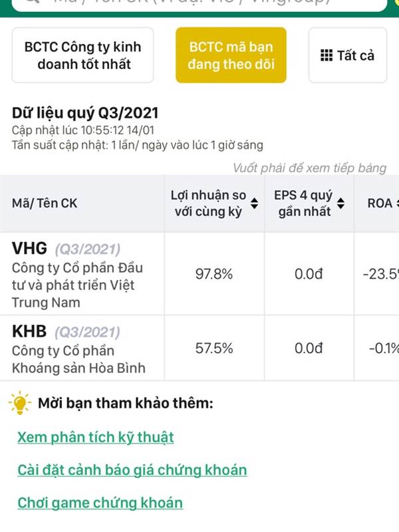The image size is (399, 532).
Task: Click the grid icon beside Tất cả
Action: (327, 55)
